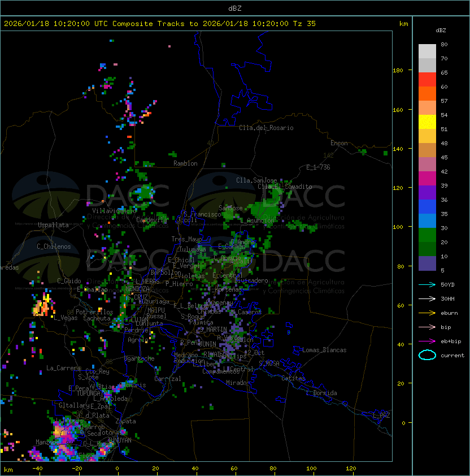Pick the gray 65–70 dBZ swatch
Image resolution: width=470 pixels, height=476 pixels.
427,65
